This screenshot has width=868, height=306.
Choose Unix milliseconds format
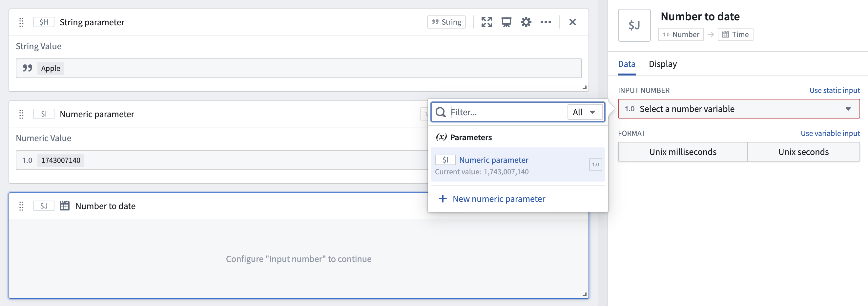point(683,152)
